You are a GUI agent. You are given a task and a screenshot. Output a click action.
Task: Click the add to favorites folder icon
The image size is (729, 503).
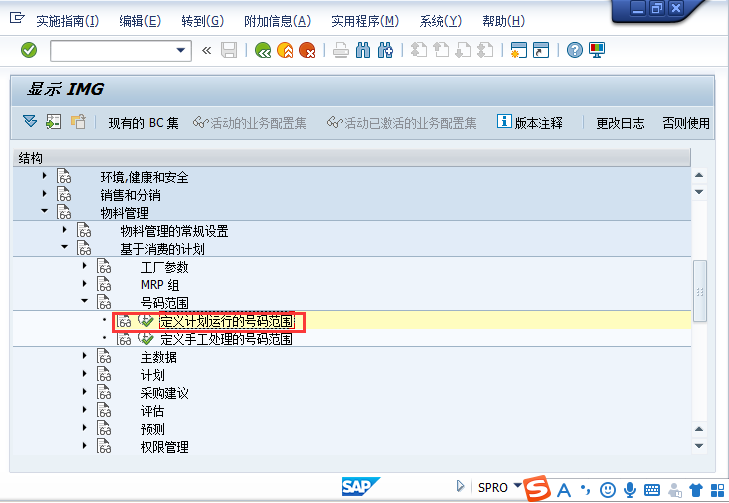coord(78,122)
